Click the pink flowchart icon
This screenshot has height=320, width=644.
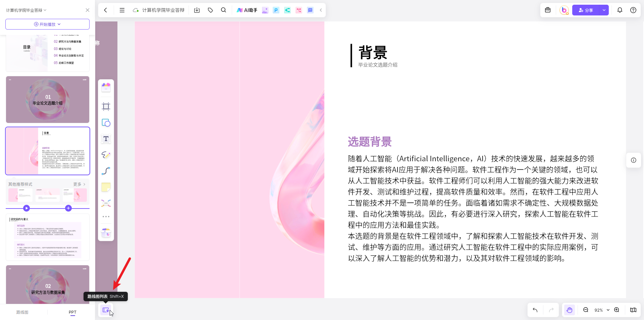click(x=299, y=10)
